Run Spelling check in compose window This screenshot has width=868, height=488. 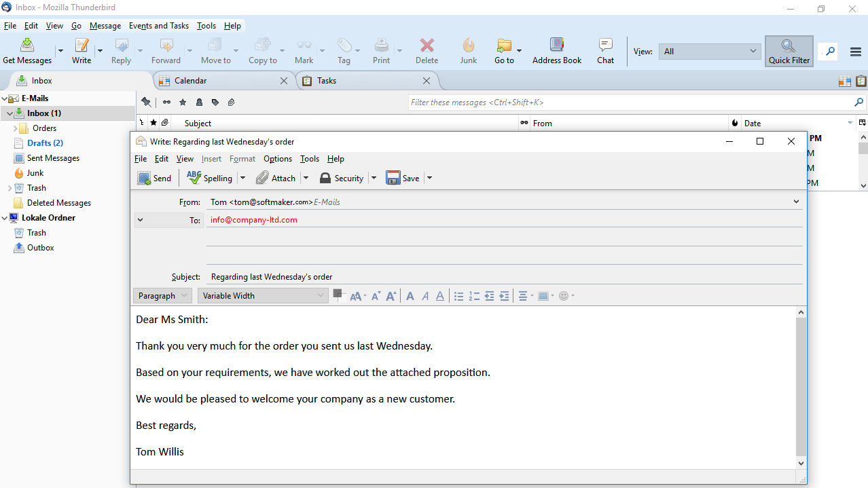coord(210,178)
